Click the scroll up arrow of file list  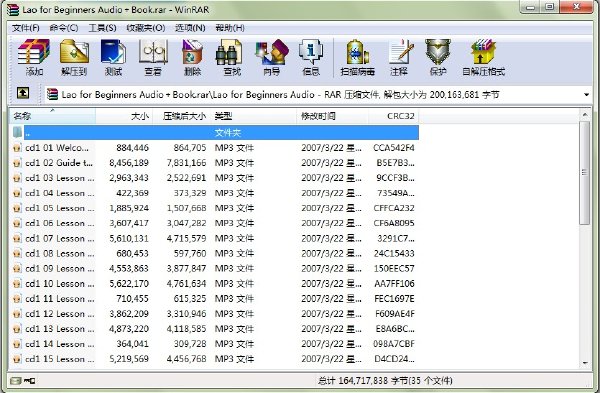[585, 114]
